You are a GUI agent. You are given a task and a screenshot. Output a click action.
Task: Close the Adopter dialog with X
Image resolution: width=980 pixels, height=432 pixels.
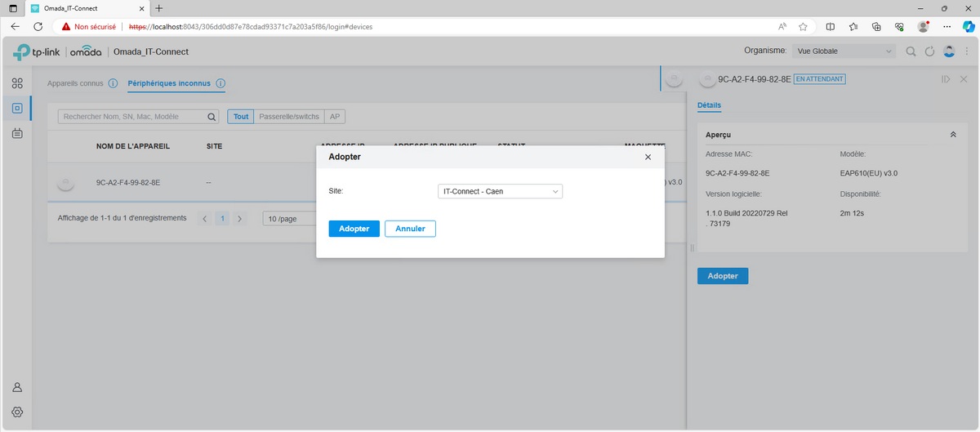pyautogui.click(x=648, y=157)
